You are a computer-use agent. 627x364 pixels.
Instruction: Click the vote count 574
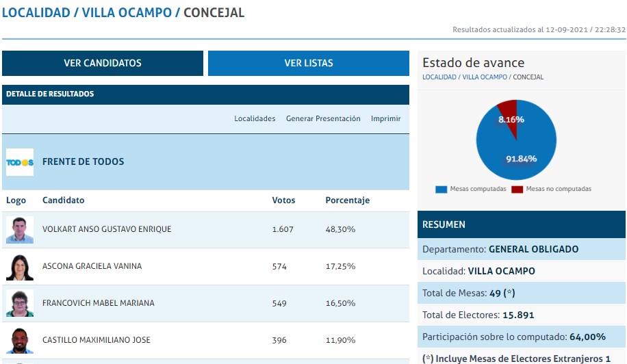[279, 267]
